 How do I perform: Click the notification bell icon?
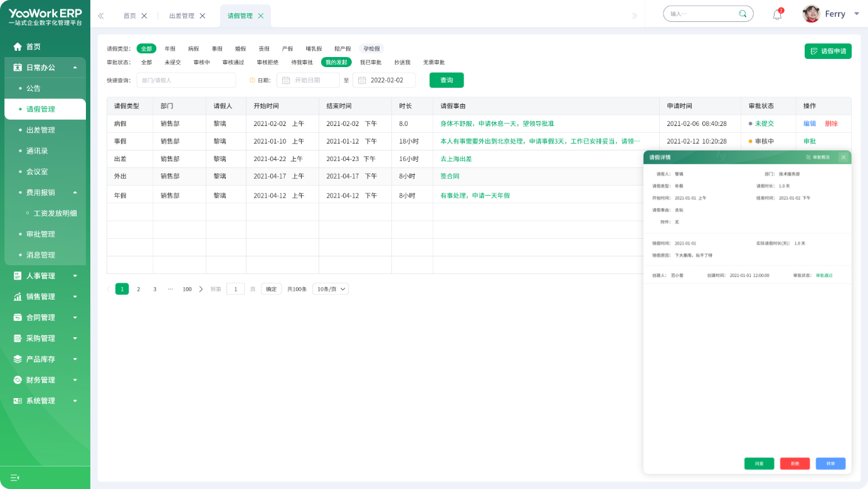pos(777,15)
